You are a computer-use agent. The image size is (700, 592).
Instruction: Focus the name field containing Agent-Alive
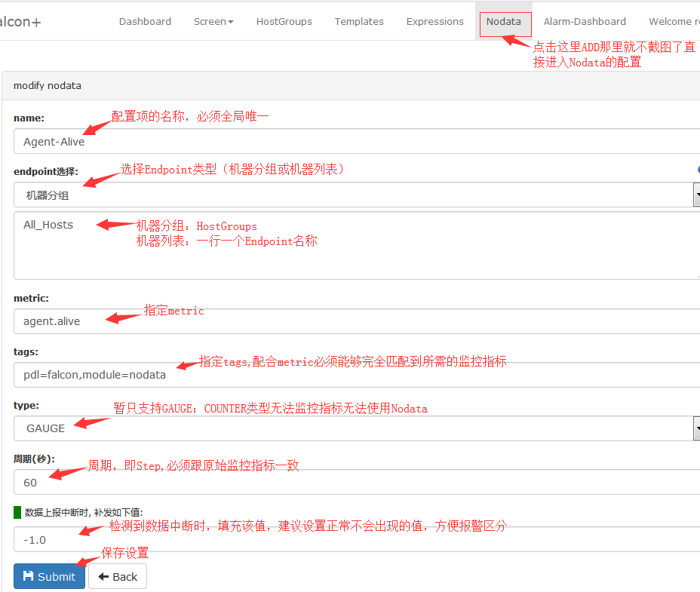355,141
